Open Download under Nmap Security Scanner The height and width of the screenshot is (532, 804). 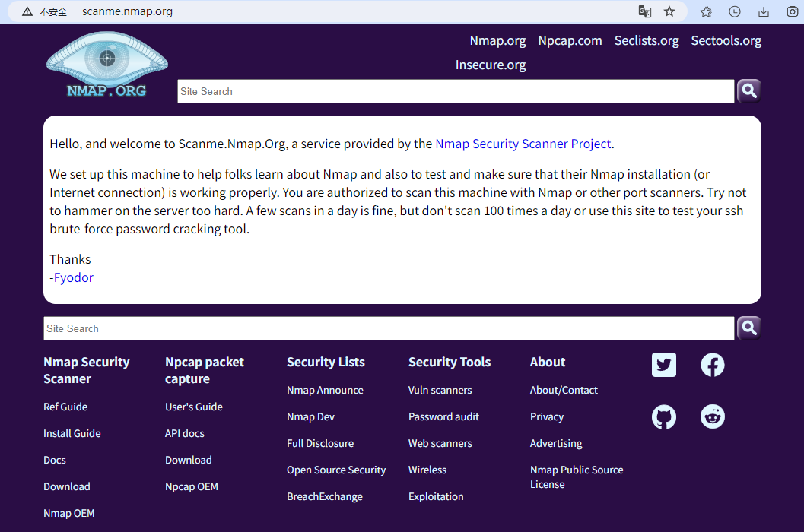pyautogui.click(x=67, y=487)
